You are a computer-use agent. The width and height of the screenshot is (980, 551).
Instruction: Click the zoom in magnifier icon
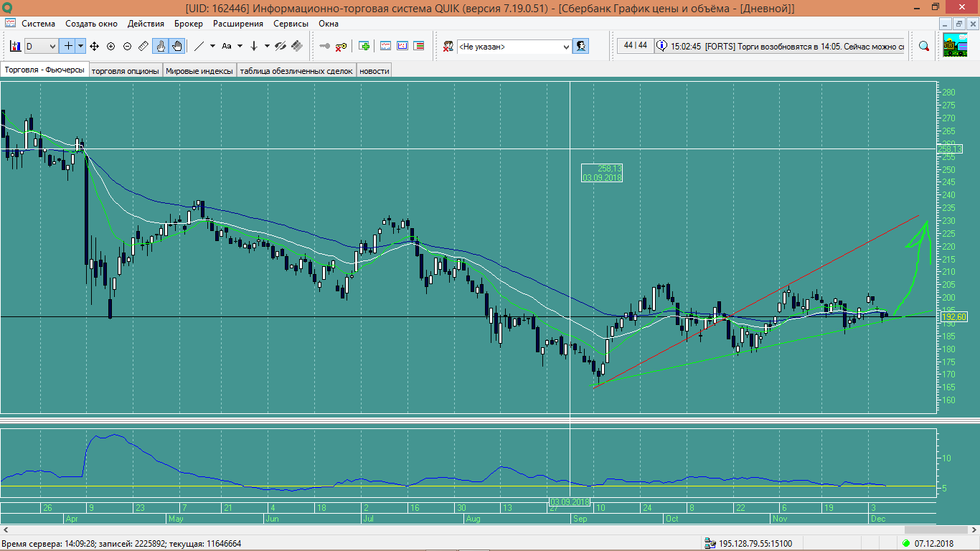coord(110,46)
